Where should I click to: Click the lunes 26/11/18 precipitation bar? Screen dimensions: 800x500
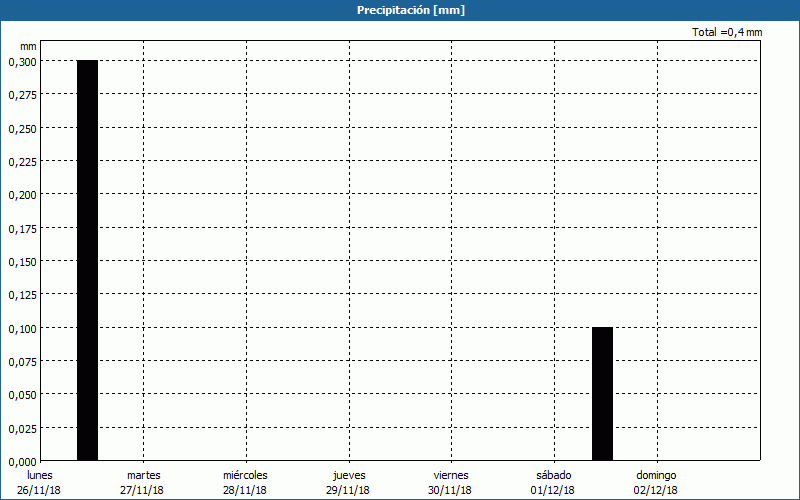coord(87,260)
